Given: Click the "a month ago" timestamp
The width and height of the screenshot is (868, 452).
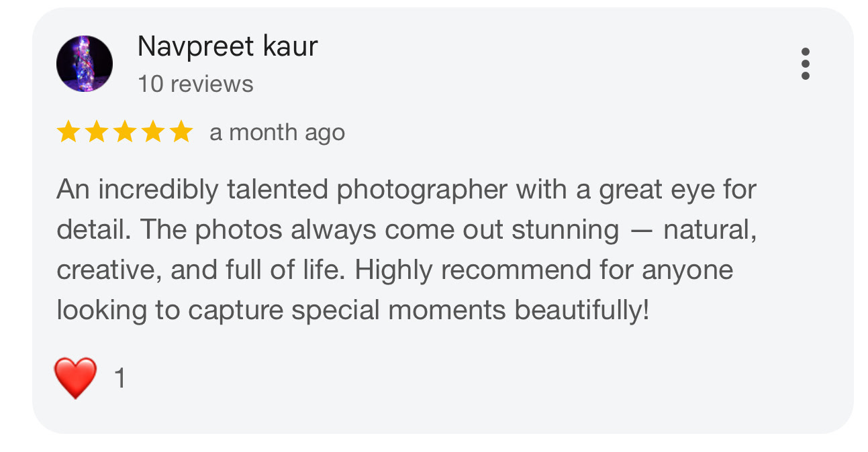Looking at the screenshot, I should 277,133.
